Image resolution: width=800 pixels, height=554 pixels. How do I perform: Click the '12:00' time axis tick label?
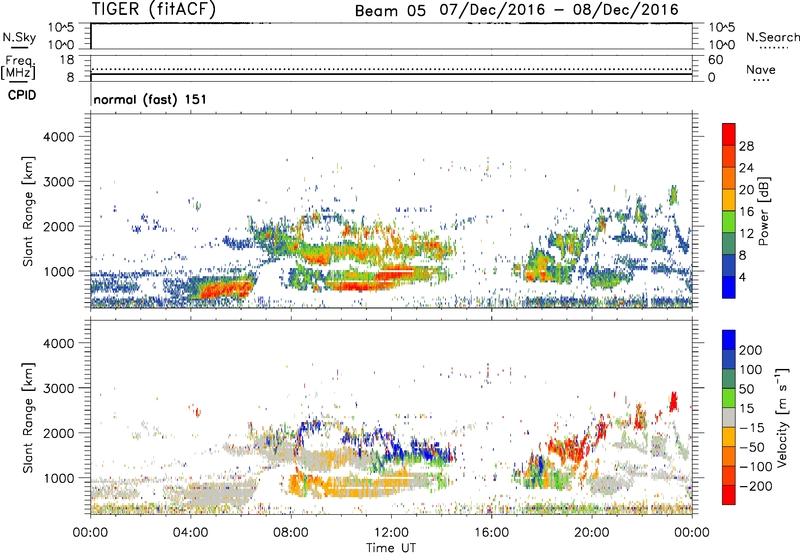[x=391, y=533]
